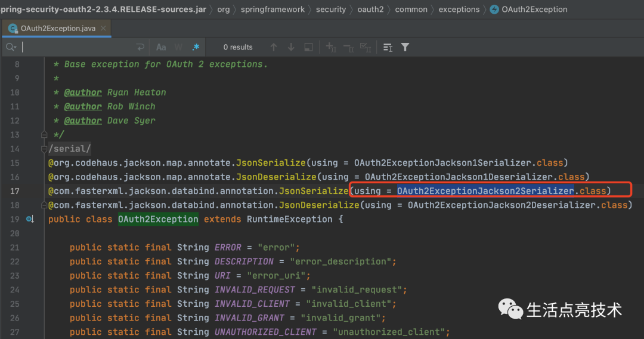This screenshot has width=644, height=339.
Task: Click line number 19 in the gutter
Action: [x=15, y=219]
